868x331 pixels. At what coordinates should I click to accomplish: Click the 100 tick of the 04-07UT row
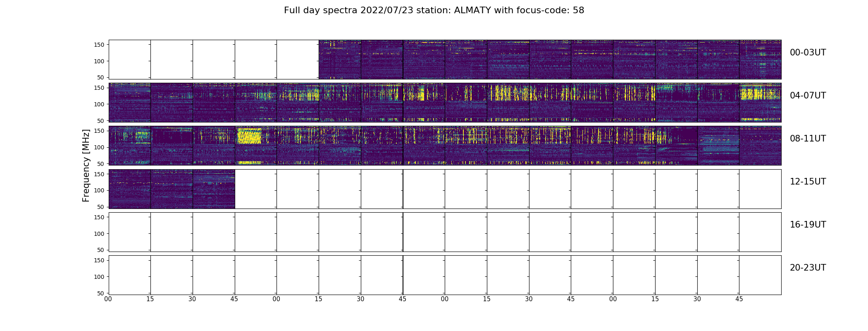[x=99, y=104]
